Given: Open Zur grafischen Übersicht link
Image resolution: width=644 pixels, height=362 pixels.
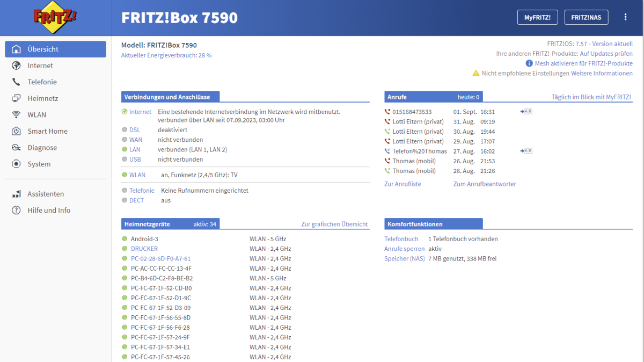Looking at the screenshot, I should click(335, 225).
